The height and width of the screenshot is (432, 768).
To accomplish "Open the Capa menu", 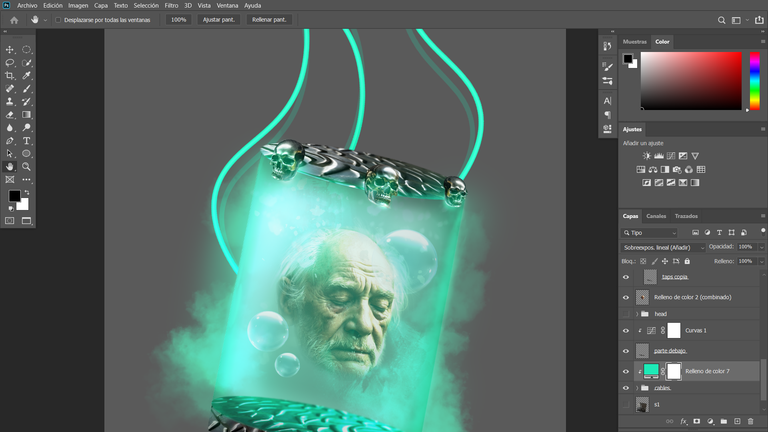I will point(101,6).
